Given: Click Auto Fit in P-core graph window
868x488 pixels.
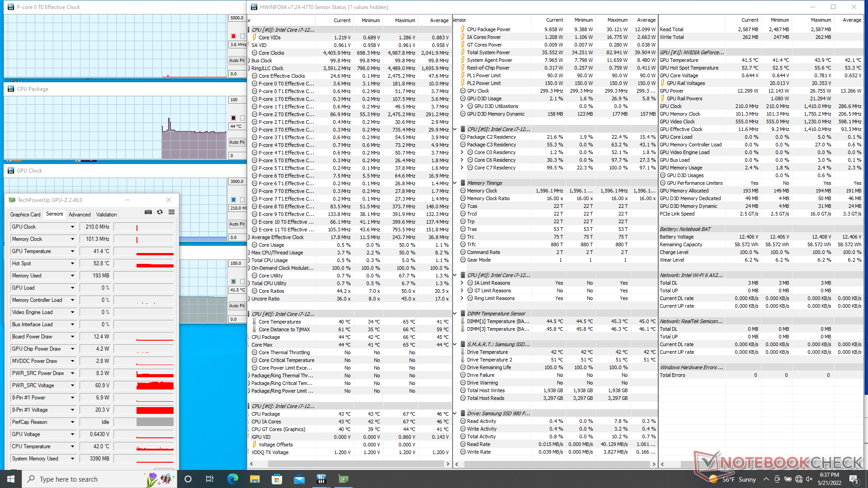Looking at the screenshot, I should 236,60.
